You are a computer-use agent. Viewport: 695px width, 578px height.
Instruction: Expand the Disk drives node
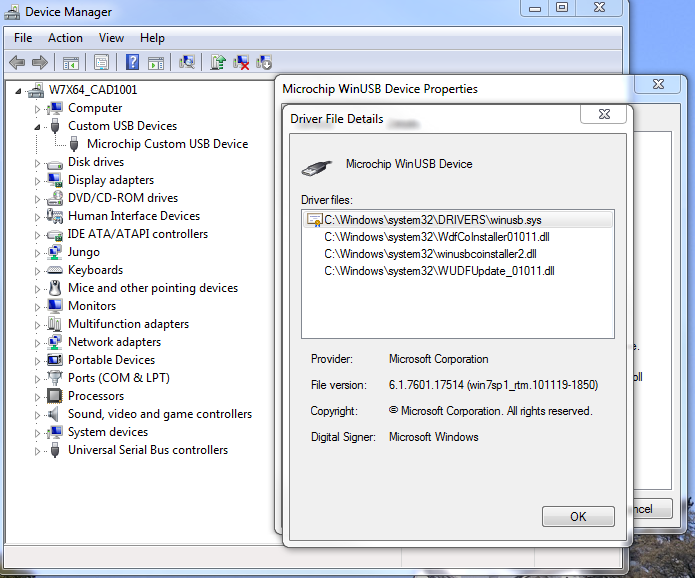click(37, 163)
